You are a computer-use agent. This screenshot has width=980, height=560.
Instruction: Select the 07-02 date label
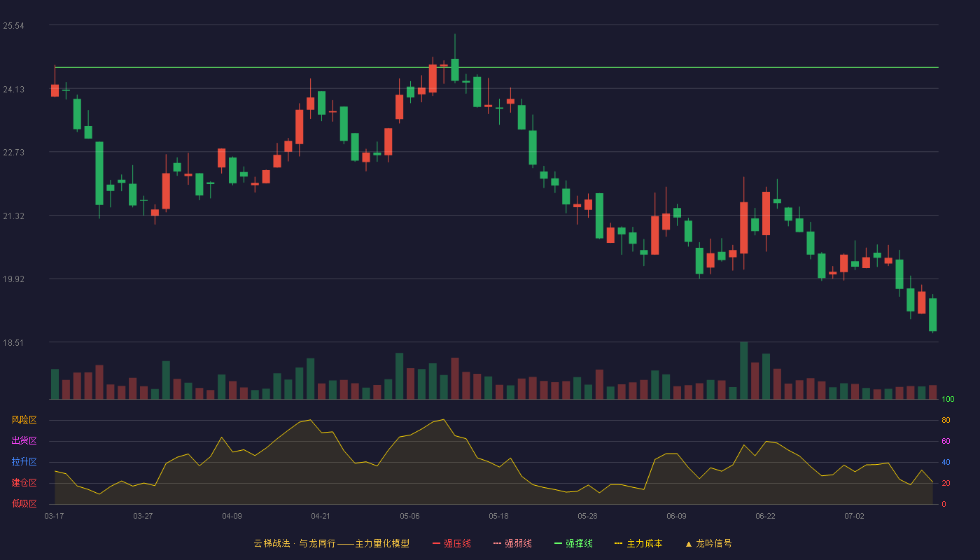854,516
